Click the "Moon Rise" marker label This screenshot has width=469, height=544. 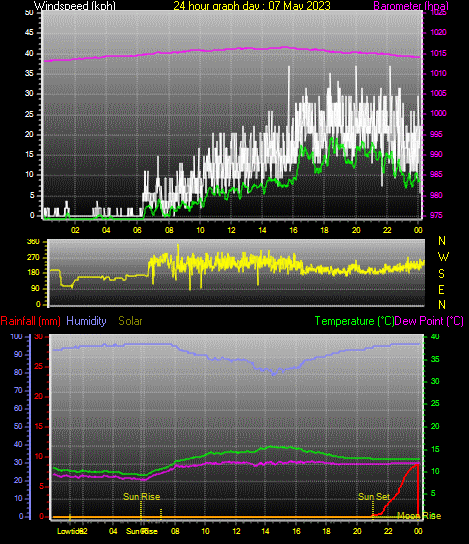pyautogui.click(x=419, y=516)
